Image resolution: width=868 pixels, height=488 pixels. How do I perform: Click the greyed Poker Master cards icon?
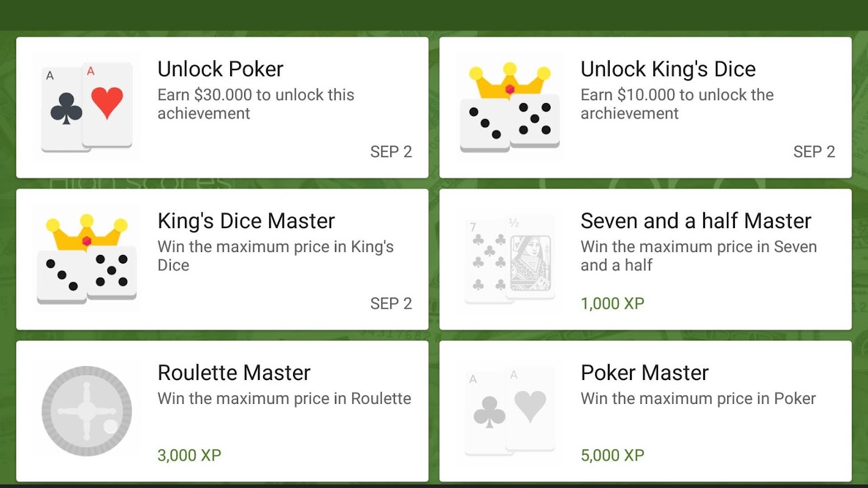coord(510,411)
